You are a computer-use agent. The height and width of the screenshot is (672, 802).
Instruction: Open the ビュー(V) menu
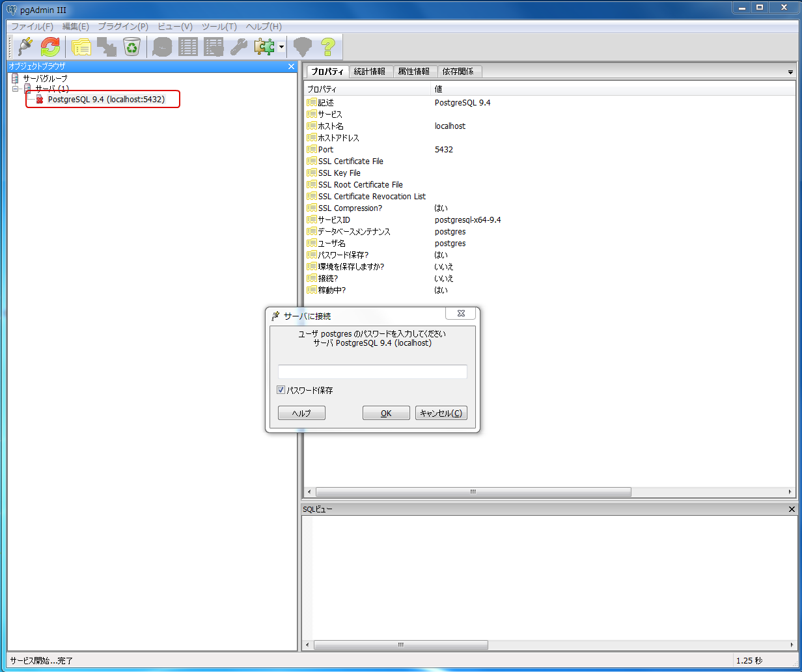[x=175, y=27]
